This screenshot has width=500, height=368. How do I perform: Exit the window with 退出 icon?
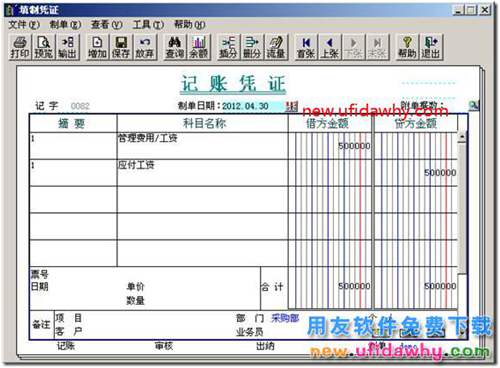431,47
